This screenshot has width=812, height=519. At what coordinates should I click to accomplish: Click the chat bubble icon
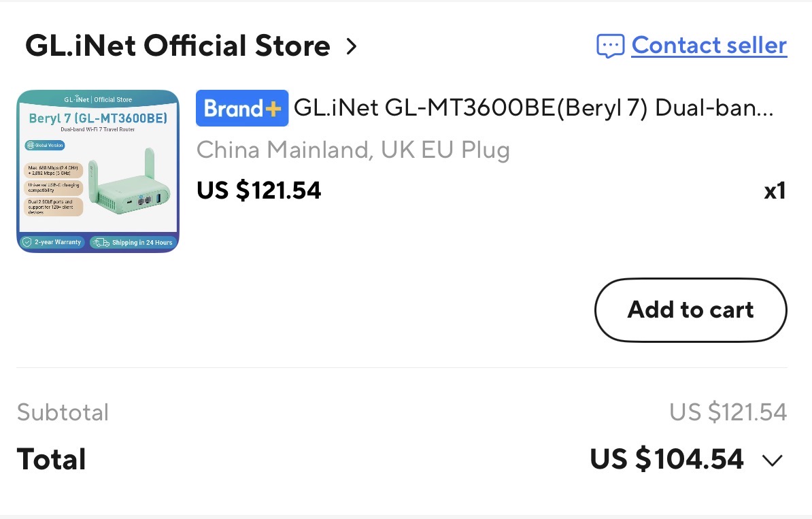(x=610, y=46)
